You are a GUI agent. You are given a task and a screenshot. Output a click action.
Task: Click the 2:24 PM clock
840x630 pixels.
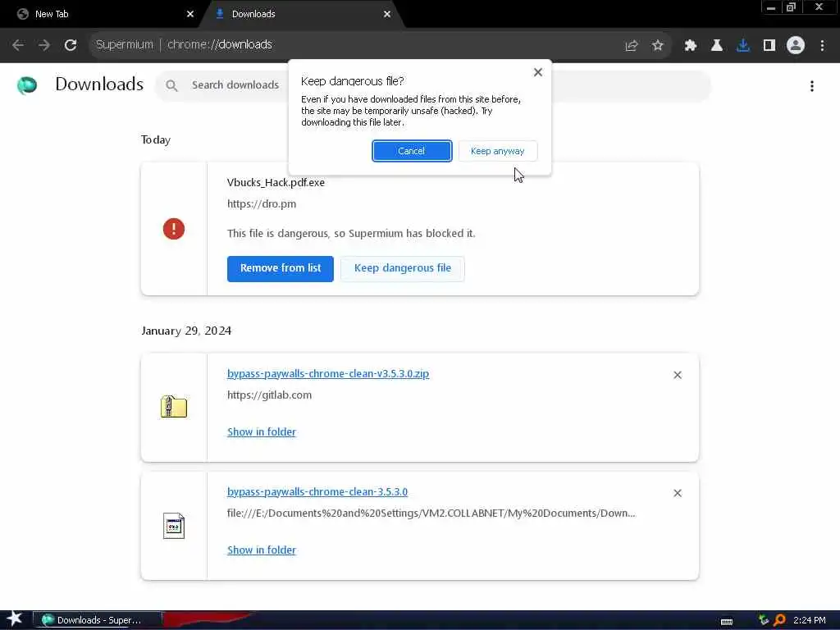[809, 620]
